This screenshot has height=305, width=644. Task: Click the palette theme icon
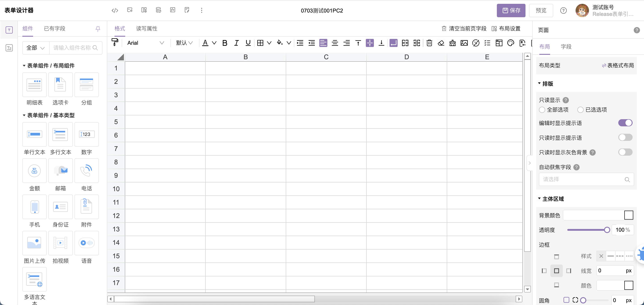(x=511, y=43)
